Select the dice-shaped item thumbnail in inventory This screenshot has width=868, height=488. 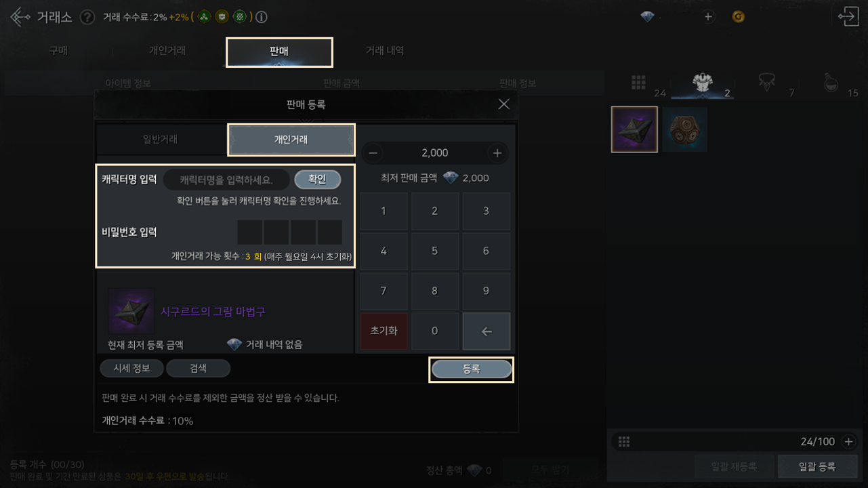pos(684,129)
